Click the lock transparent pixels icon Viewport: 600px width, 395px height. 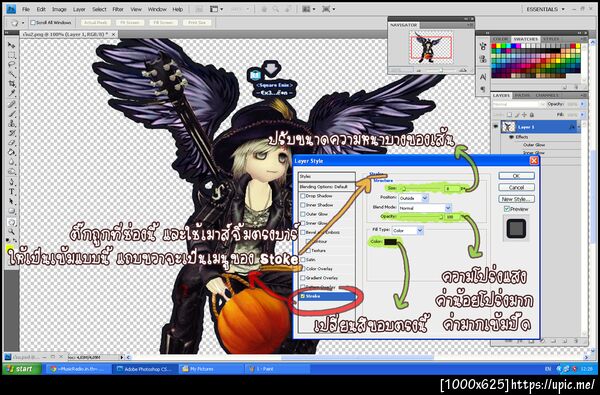(x=509, y=114)
